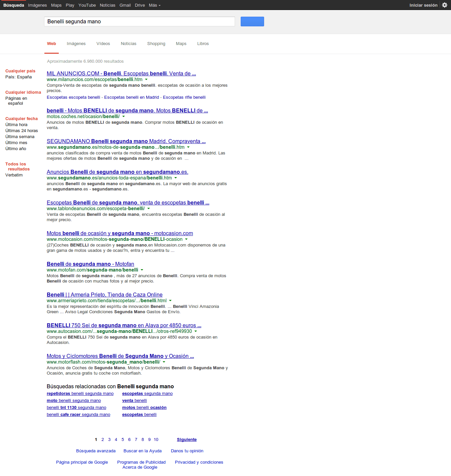Switch to the Shopping results tab

coord(156,44)
